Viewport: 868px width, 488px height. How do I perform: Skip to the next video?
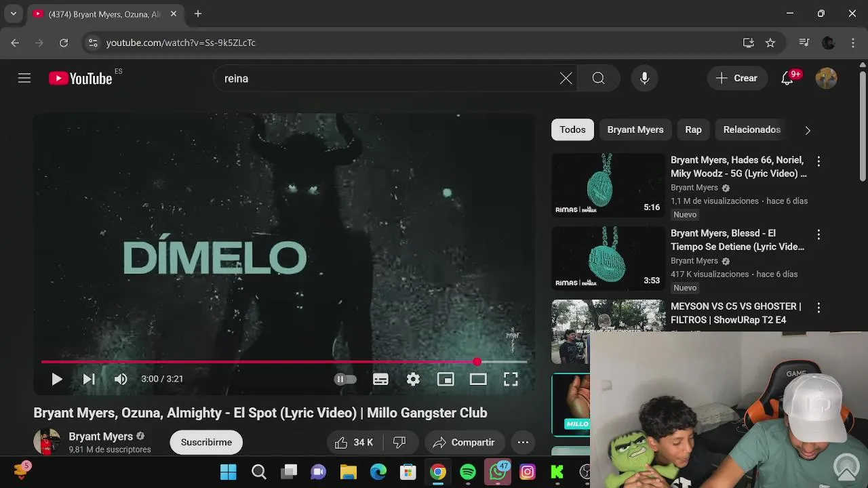(x=88, y=379)
